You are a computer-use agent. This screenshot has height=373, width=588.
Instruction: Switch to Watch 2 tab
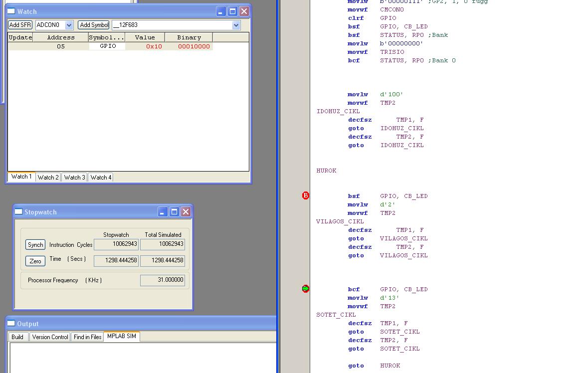click(48, 178)
